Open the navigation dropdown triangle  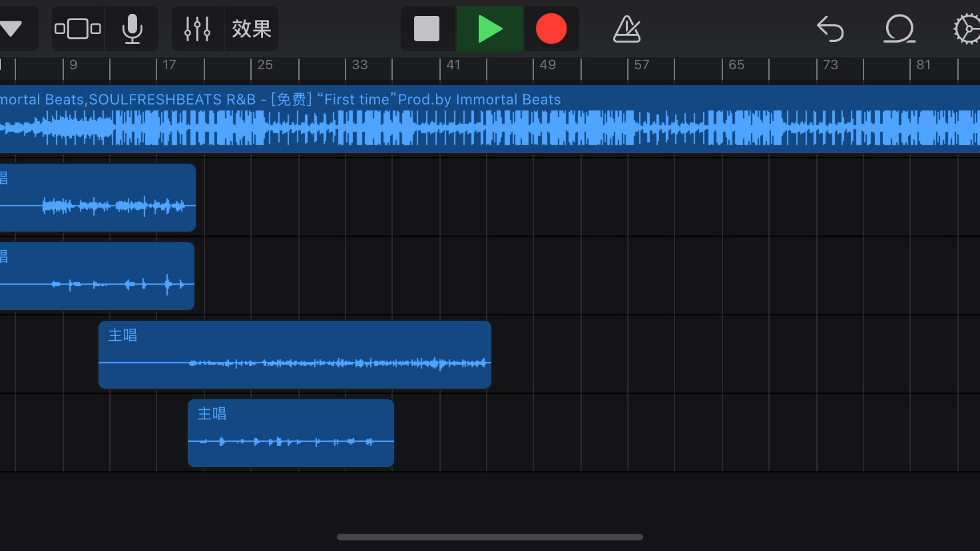click(x=11, y=29)
